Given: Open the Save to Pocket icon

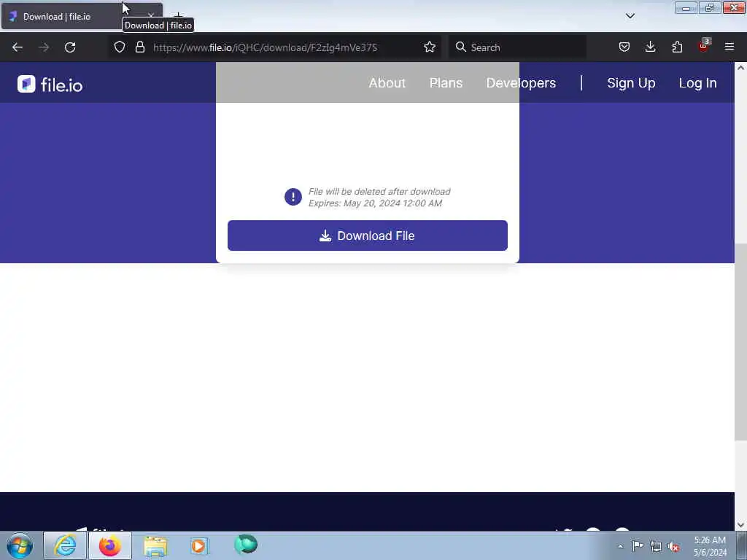Looking at the screenshot, I should (x=624, y=47).
